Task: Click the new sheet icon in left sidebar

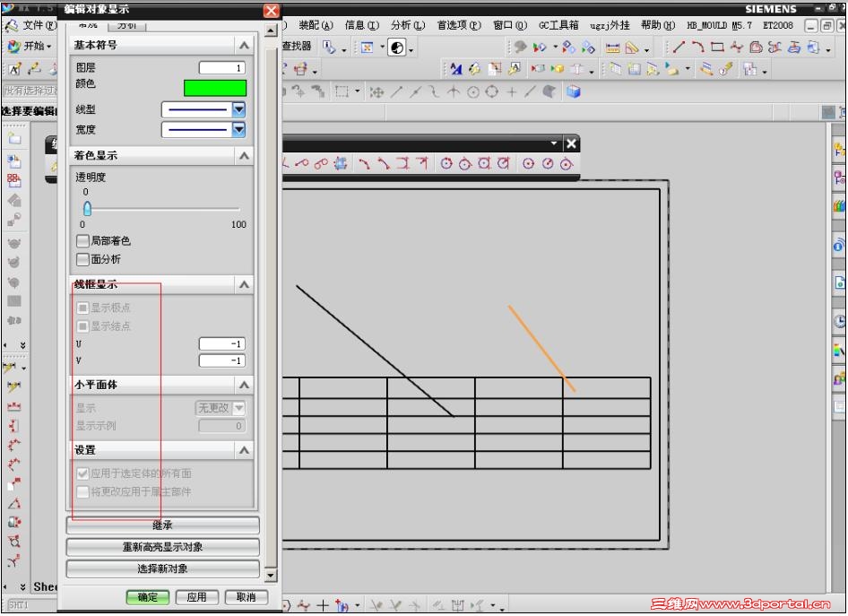Action: click(x=14, y=138)
